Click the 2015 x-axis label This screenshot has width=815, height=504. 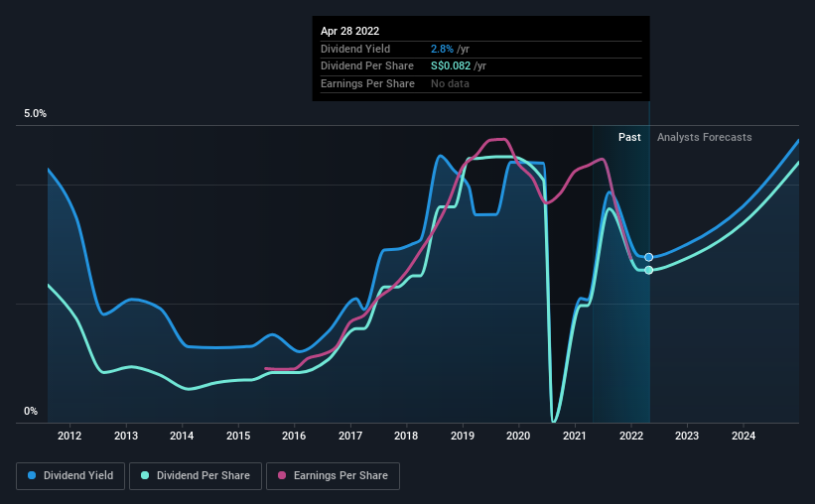click(x=238, y=436)
